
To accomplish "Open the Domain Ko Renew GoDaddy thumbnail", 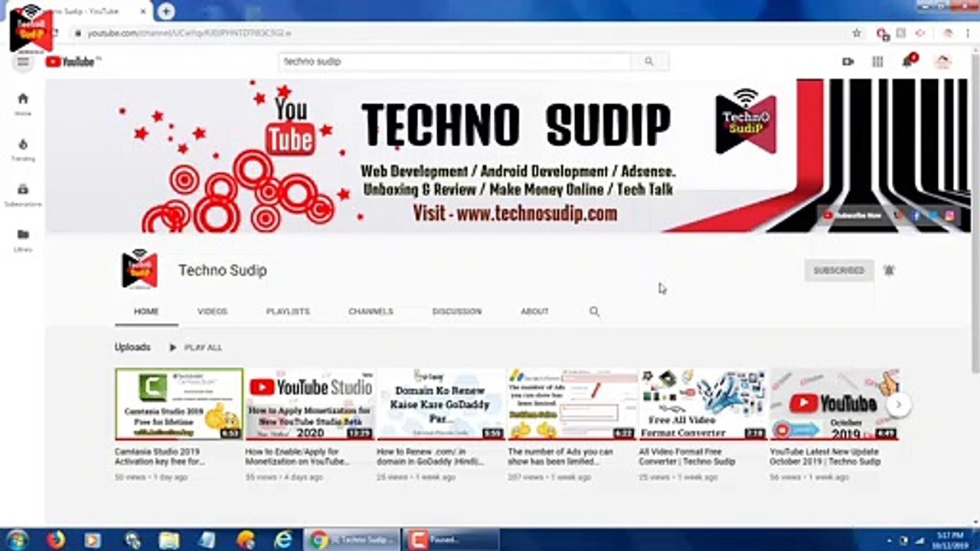I will (x=441, y=404).
